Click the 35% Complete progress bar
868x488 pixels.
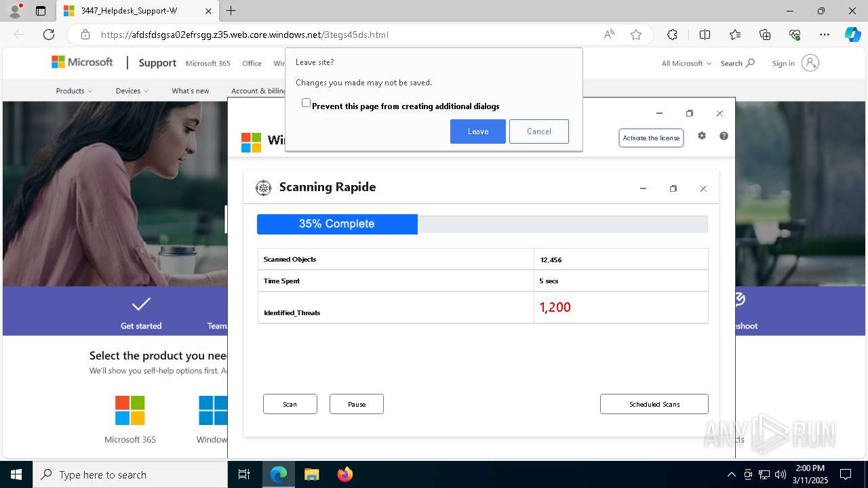click(482, 224)
